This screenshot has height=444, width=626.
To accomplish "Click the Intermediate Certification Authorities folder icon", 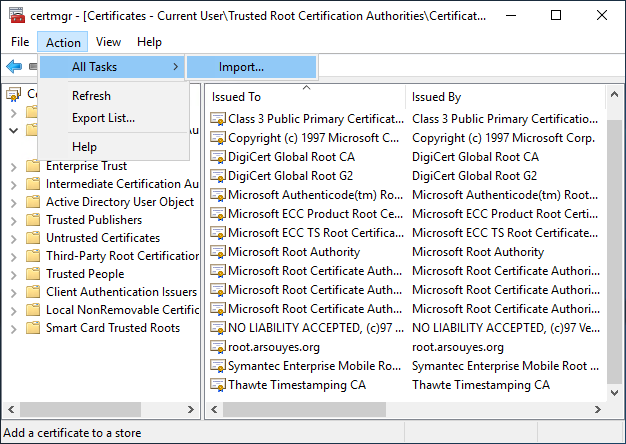I will (33, 184).
